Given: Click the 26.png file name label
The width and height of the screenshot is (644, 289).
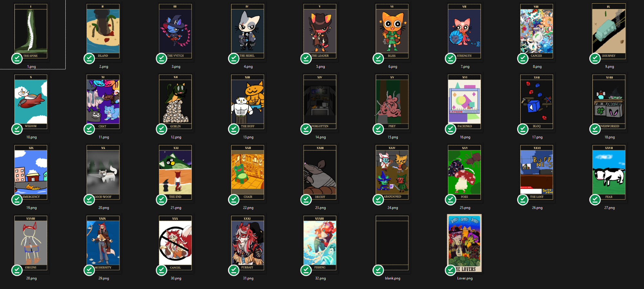Looking at the screenshot, I should (537, 208).
